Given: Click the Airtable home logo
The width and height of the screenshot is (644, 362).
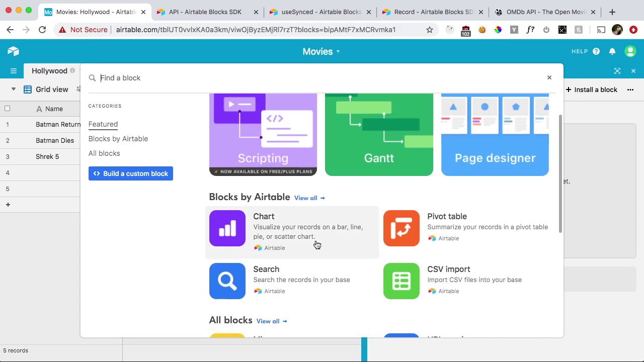Looking at the screenshot, I should (x=13, y=51).
